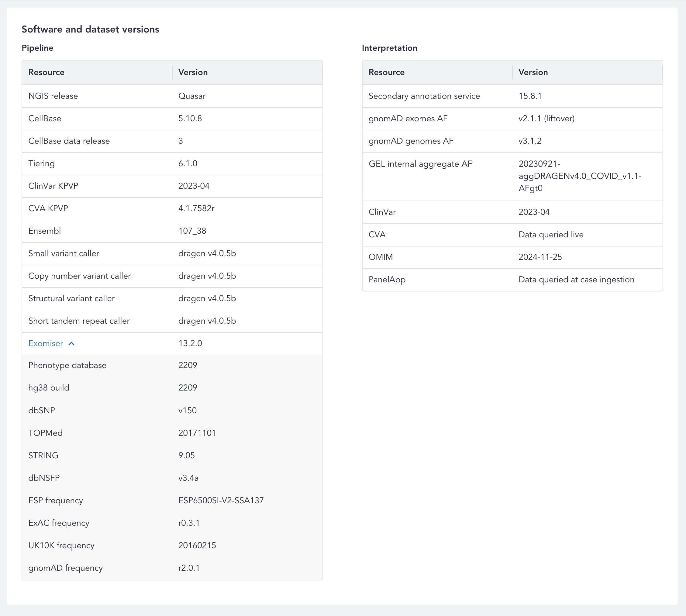Screen dimensions: 686x616
Task: Collapse the Exomiser chevron icon
Action: pos(71,343)
